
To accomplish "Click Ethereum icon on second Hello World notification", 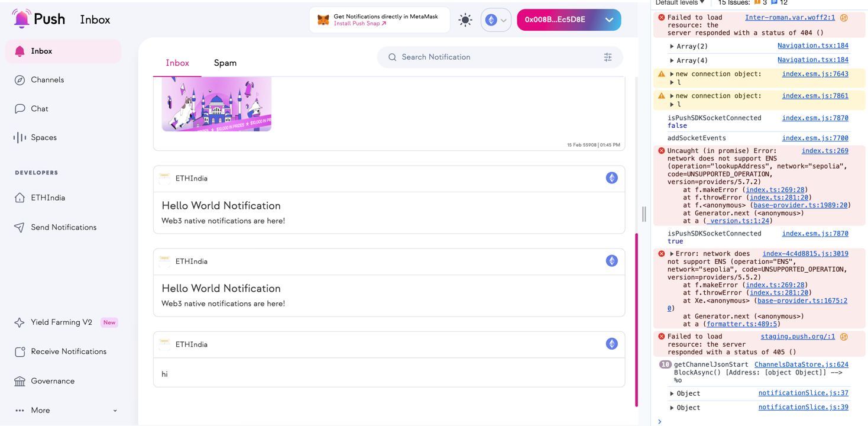I will coord(612,261).
